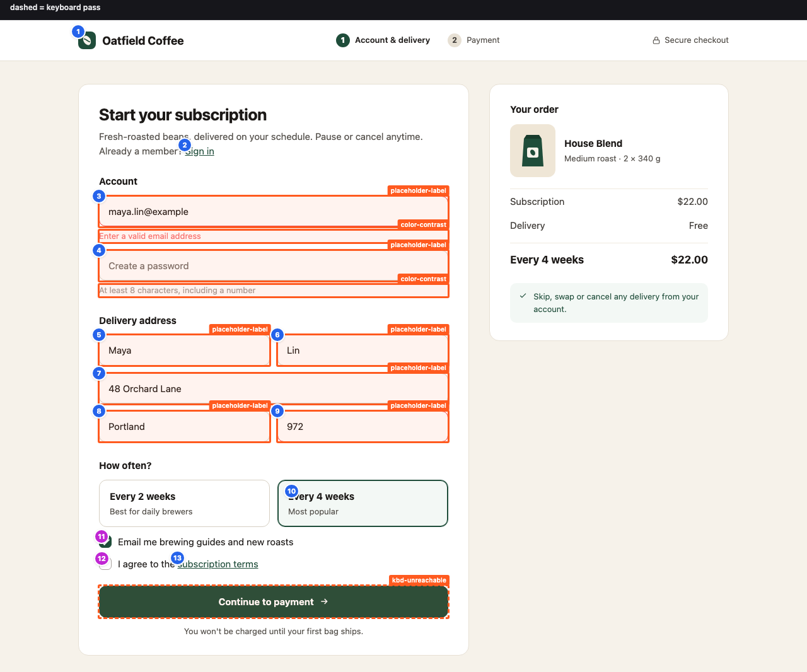Viewport: 807px width, 672px height.
Task: Click the 'House Blend' product name
Action: coord(593,144)
